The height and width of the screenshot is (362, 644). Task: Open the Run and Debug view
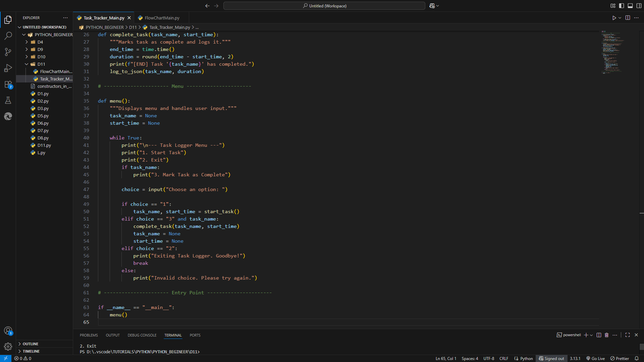8,68
